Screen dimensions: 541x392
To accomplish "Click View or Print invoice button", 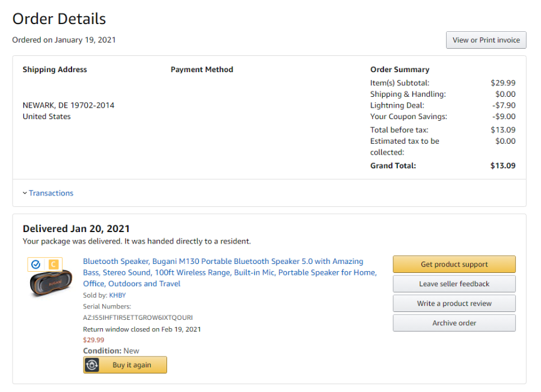I will 486,40.
